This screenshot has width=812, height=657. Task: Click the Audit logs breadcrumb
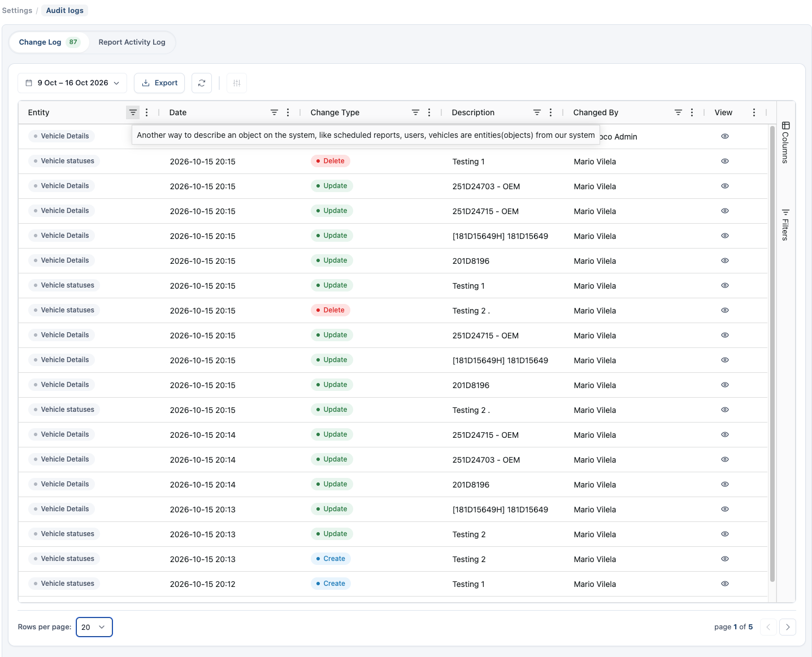tap(64, 11)
